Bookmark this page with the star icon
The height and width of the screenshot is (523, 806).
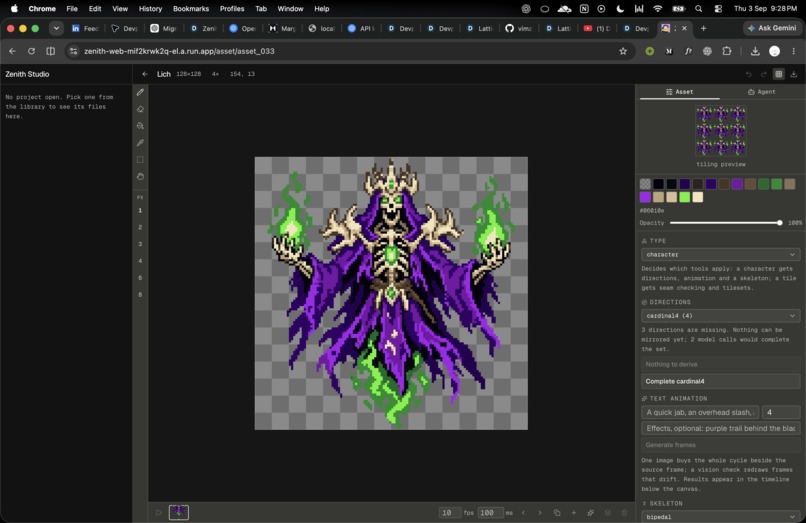point(623,51)
